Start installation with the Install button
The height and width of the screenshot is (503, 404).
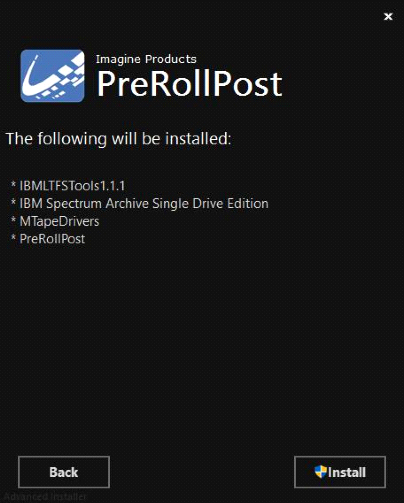pyautogui.click(x=340, y=472)
